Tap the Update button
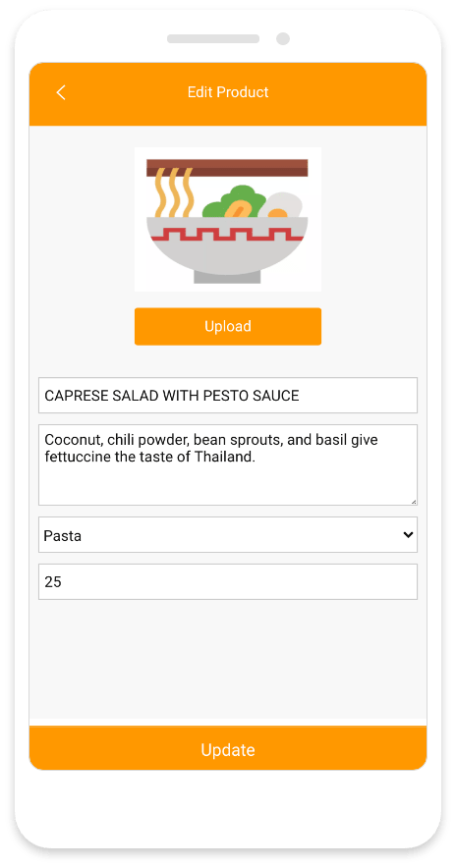The image size is (456, 868). pos(228,748)
